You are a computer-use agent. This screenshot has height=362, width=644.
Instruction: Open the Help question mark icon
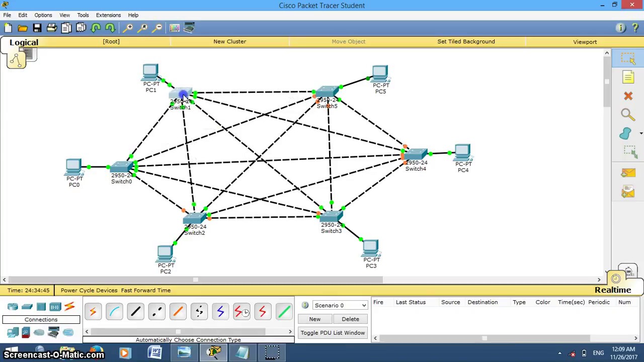(x=635, y=28)
